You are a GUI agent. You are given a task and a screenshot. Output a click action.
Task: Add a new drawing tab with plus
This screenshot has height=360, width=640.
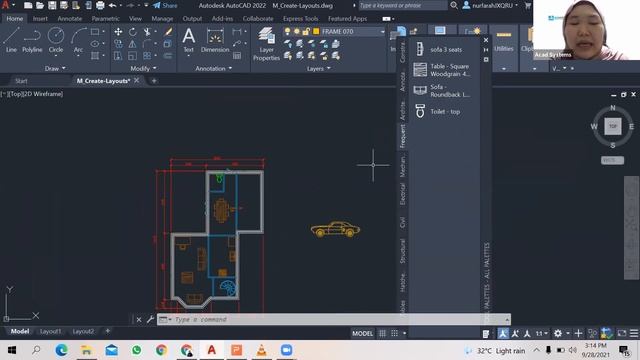click(x=154, y=81)
